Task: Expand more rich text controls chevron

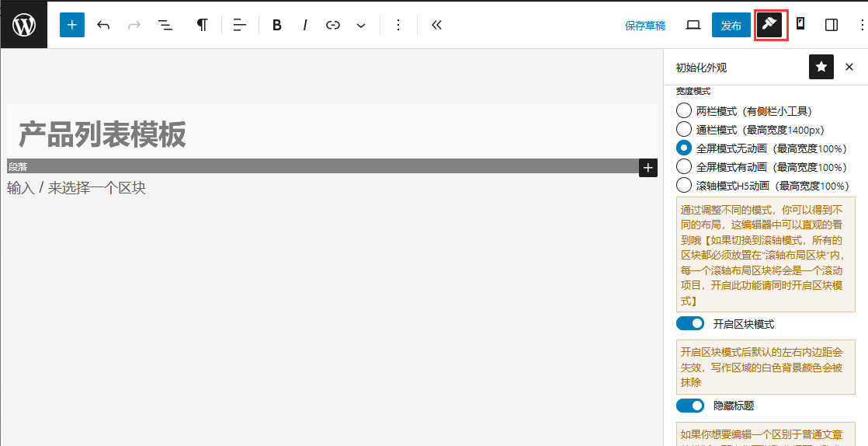Action: point(361,25)
